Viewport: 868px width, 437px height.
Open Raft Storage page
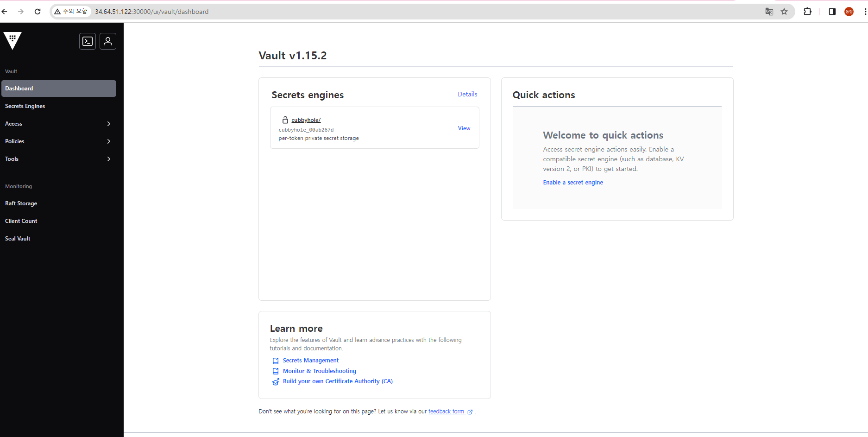click(x=59, y=203)
